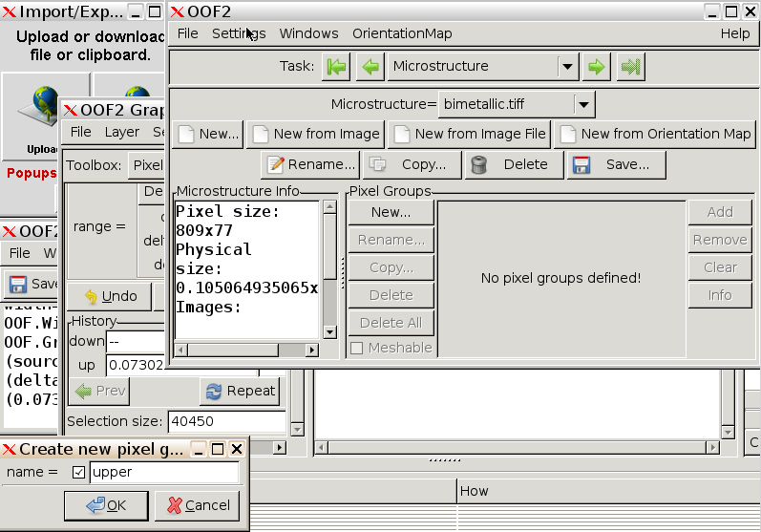Open the Task dropdown showing Microstructure

click(x=483, y=67)
